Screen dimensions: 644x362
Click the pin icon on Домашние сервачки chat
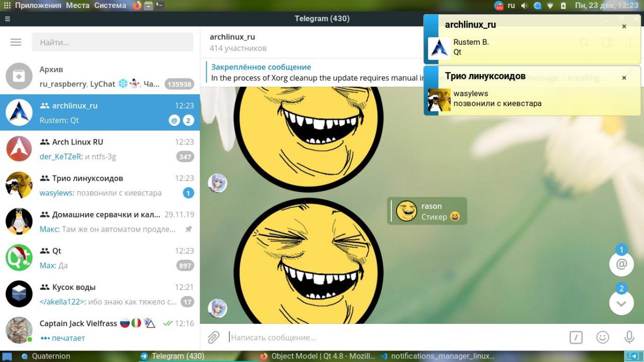188,229
